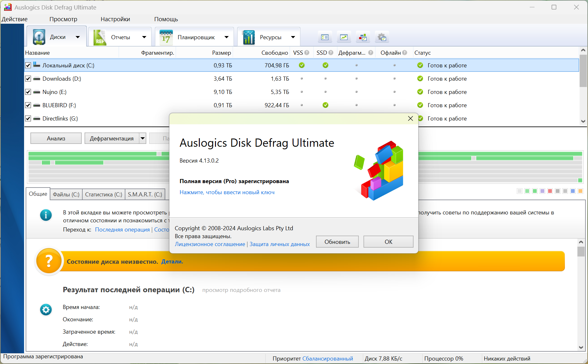588x364 pixels.
Task: Open the Планировщик (Scheduler) calendar icon
Action: pyautogui.click(x=166, y=37)
